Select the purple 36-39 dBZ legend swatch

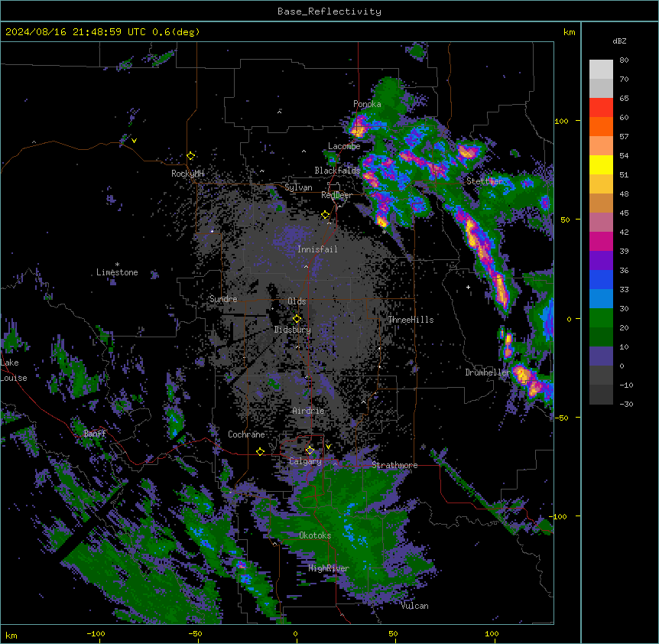click(601, 261)
